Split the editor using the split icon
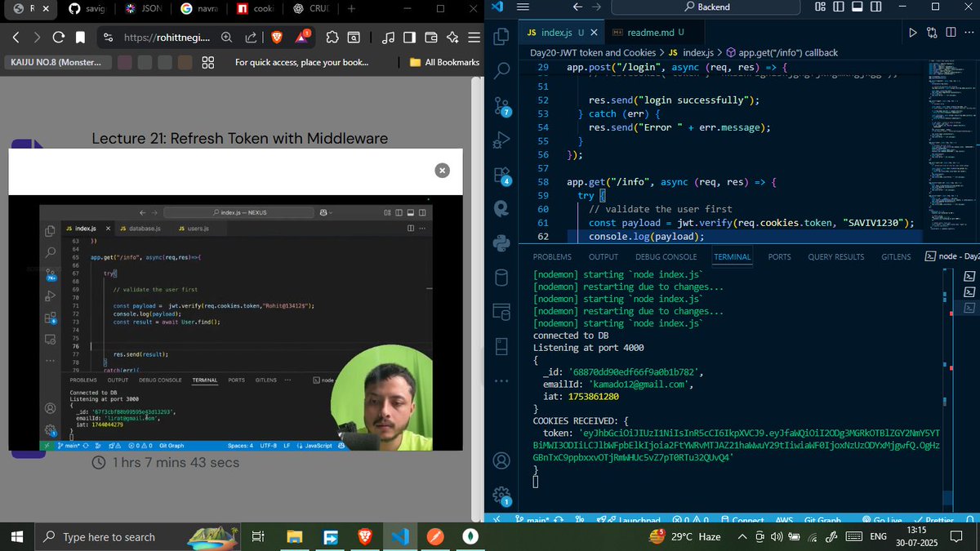980x551 pixels. coord(952,32)
